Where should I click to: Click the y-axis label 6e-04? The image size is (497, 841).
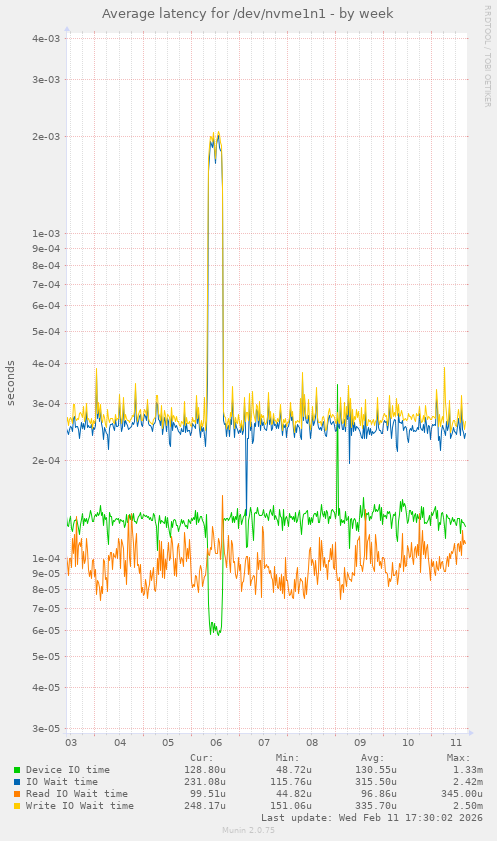pos(46,306)
